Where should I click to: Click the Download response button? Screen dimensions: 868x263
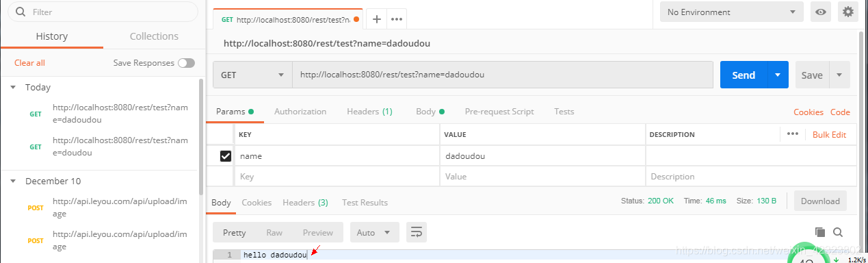(x=820, y=201)
